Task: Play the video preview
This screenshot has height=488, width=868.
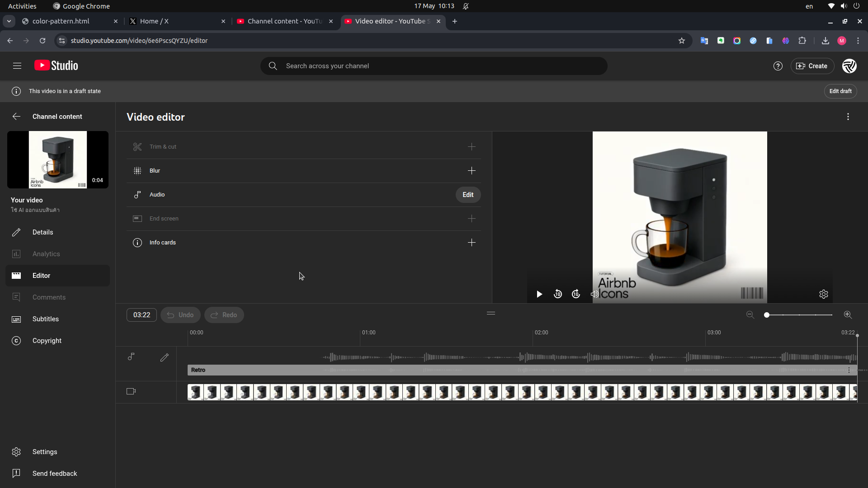Action: 539,294
